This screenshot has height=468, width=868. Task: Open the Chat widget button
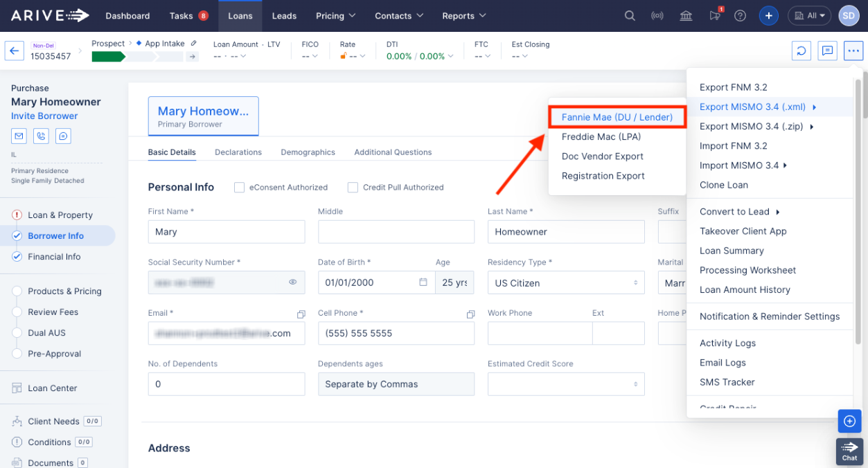pyautogui.click(x=849, y=451)
